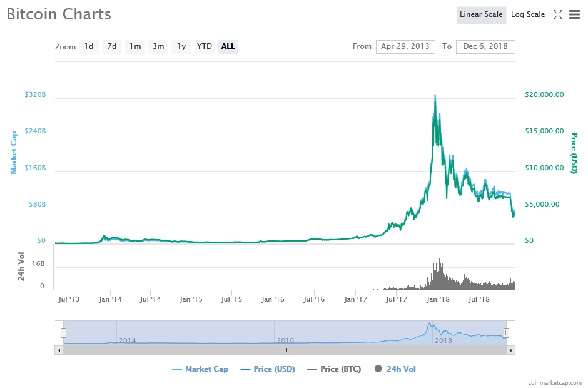Click the navigator scrollbar center grip
This screenshot has height=388, width=588.
(x=285, y=350)
